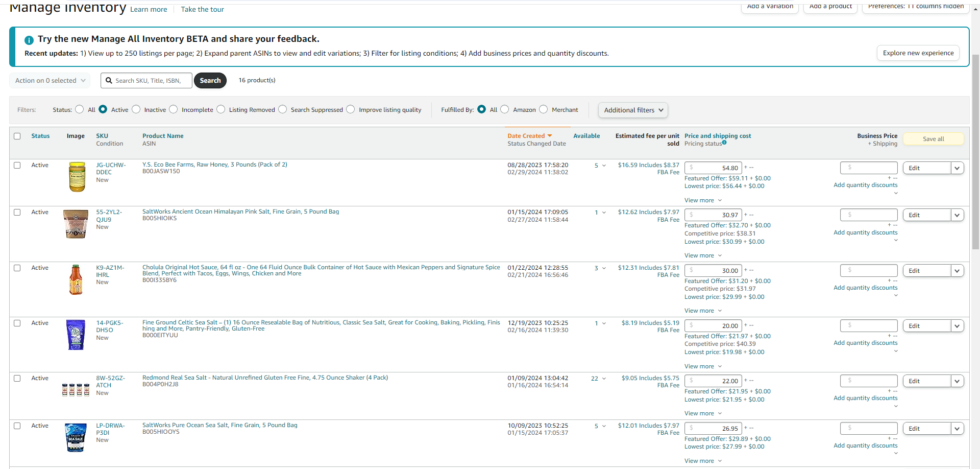The image size is (980, 469).
Task: Open the Cholula hot sauce product image
Action: (76, 279)
